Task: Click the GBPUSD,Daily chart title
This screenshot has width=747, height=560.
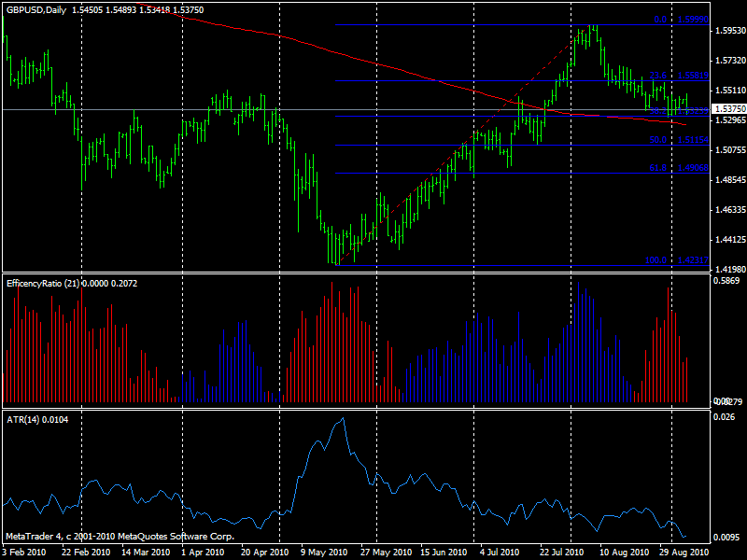Action: pyautogui.click(x=36, y=9)
